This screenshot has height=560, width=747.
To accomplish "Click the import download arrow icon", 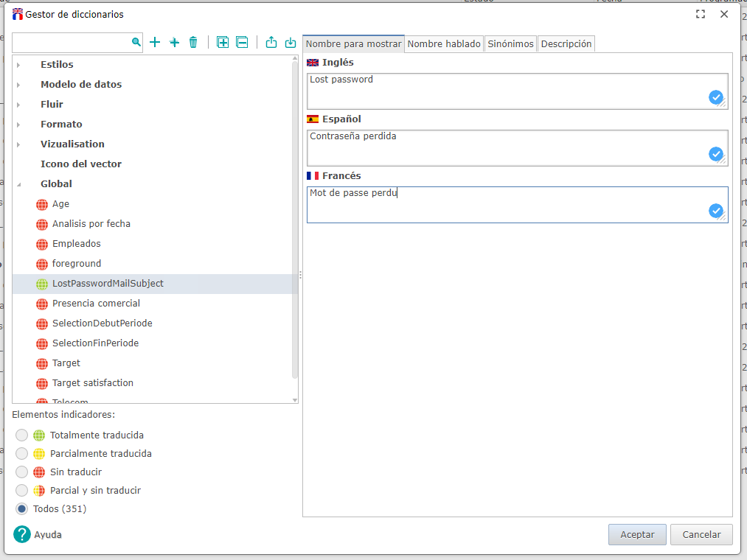I will (x=291, y=43).
